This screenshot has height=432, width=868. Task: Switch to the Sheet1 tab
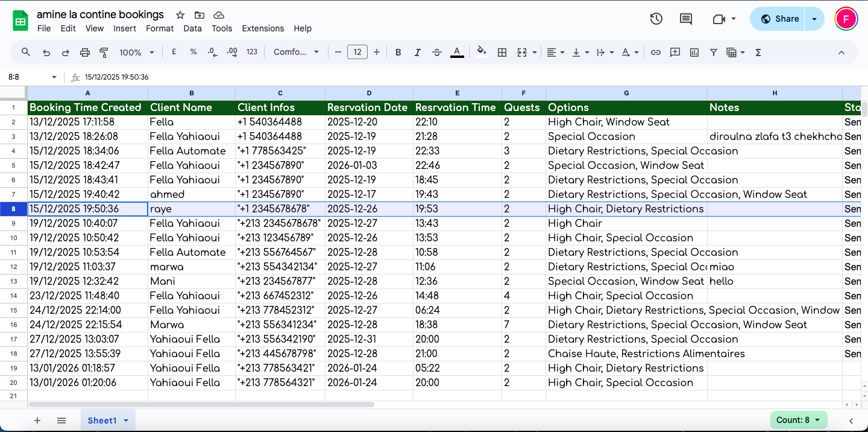tap(102, 420)
